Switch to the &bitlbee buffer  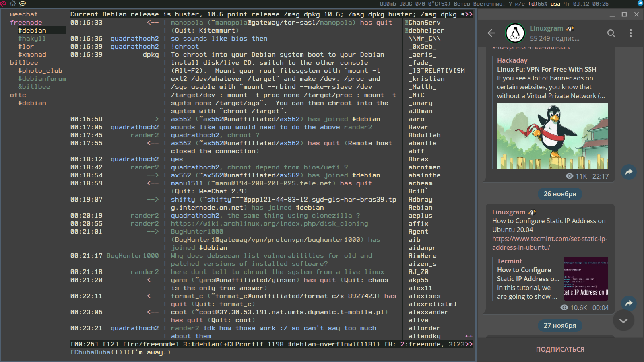pos(34,87)
